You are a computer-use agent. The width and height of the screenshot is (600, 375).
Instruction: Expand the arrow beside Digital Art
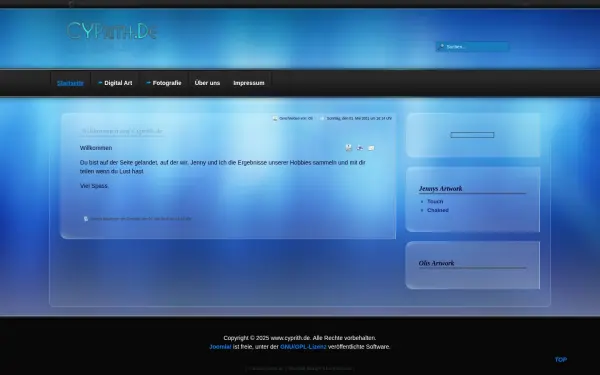pyautogui.click(x=100, y=83)
